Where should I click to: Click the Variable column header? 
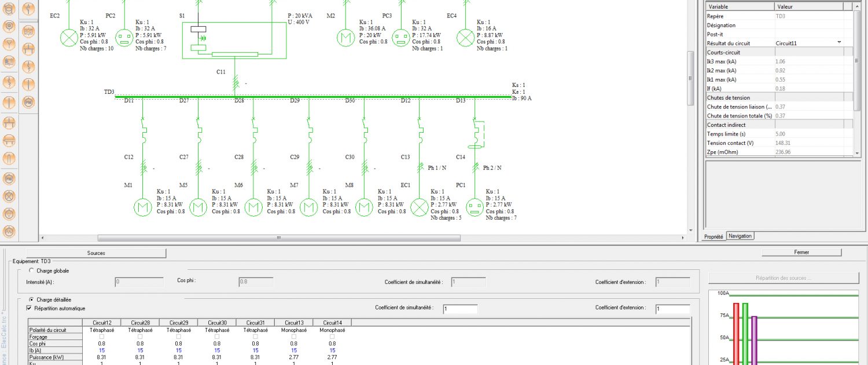(740, 6)
